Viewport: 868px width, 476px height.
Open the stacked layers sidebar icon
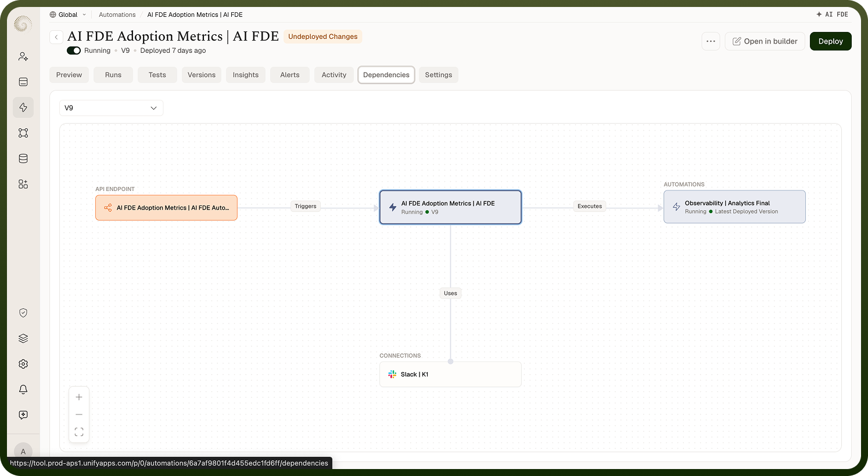tap(23, 338)
